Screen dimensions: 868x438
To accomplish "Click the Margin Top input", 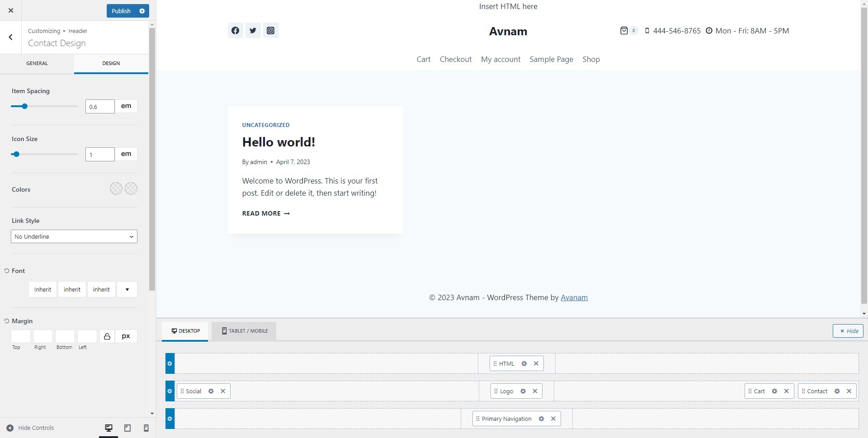I will coord(21,336).
